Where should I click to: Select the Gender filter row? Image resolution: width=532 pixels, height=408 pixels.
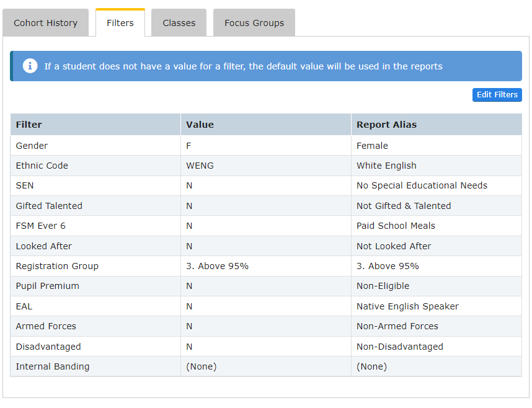[32, 146]
